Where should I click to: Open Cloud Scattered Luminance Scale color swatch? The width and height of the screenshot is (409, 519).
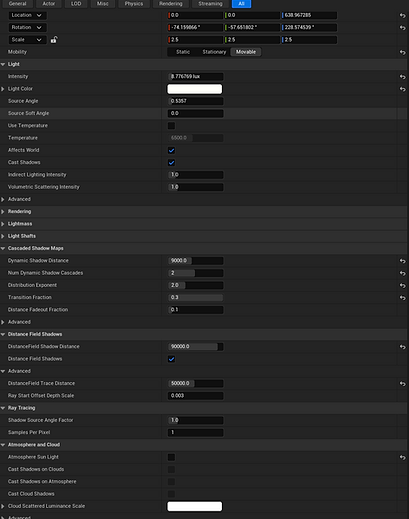[x=195, y=506]
